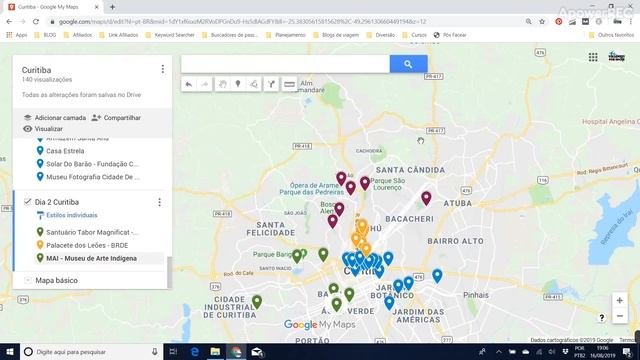
Task: Click the Pinterest extension icon
Action: coord(559,22)
